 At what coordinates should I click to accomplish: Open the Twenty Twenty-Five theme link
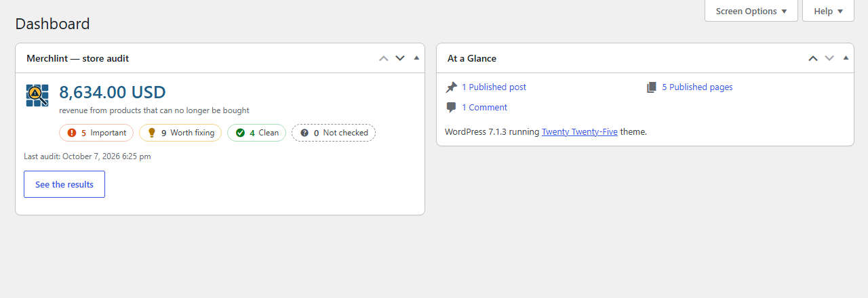tap(579, 132)
